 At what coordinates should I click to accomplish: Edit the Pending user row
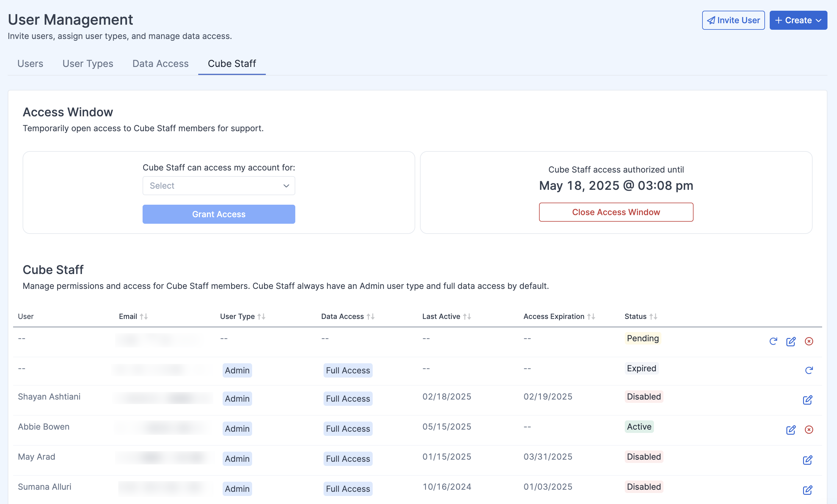(x=791, y=341)
